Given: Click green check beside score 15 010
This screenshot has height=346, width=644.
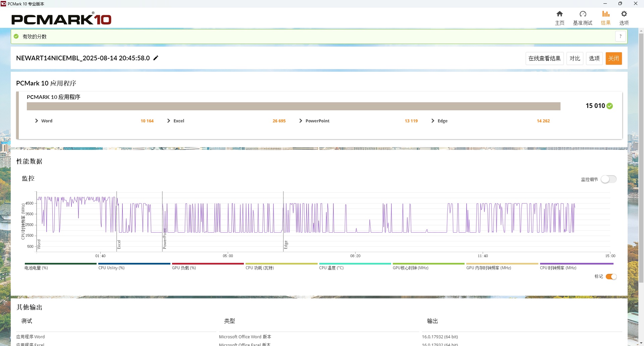Looking at the screenshot, I should pyautogui.click(x=610, y=106).
